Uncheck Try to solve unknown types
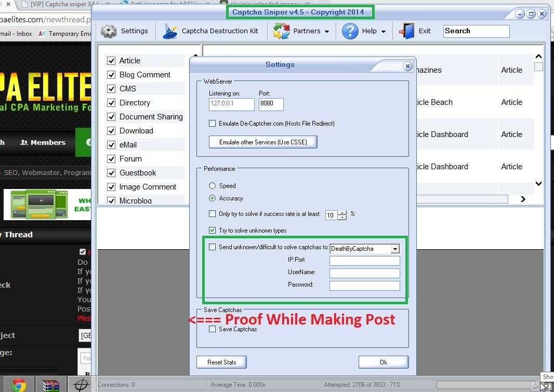554x392 pixels. click(212, 230)
